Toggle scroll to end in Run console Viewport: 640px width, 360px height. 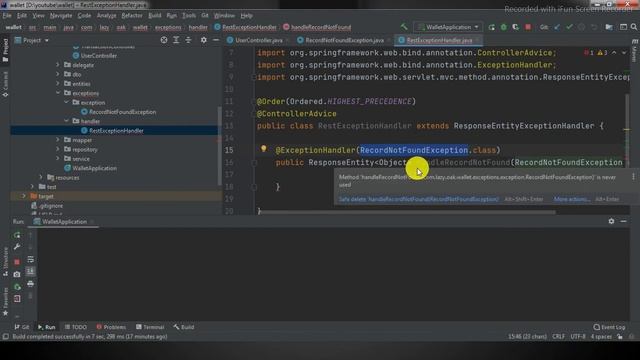tap(31, 271)
